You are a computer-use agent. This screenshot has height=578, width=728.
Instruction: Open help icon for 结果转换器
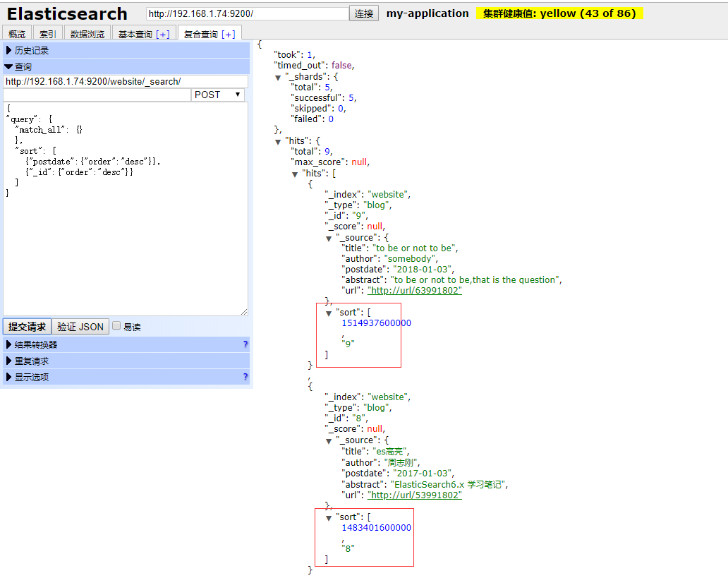(x=245, y=344)
